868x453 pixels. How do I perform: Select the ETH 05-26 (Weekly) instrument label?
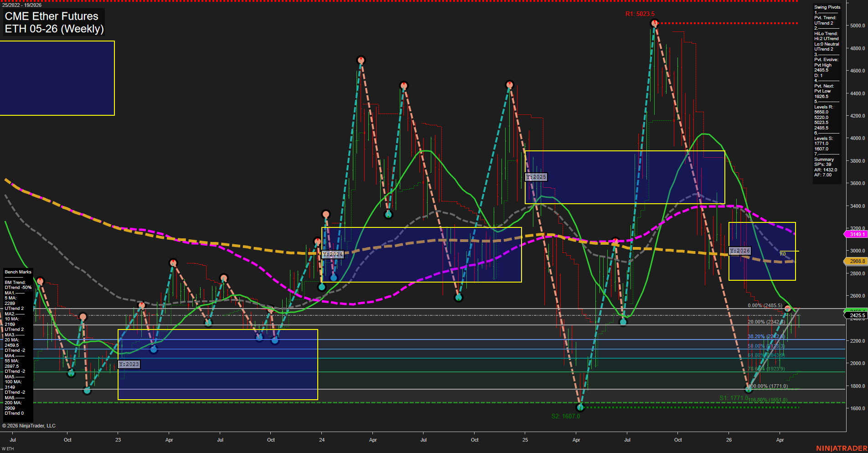tap(54, 29)
